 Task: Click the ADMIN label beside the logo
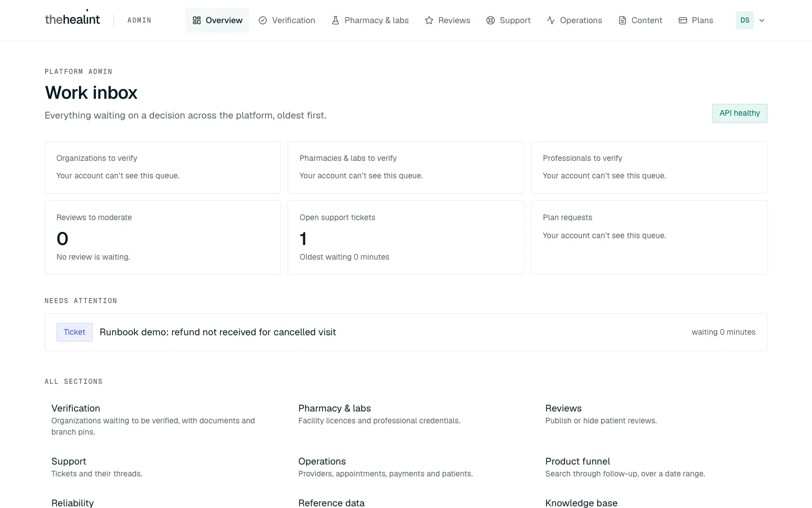click(x=139, y=20)
